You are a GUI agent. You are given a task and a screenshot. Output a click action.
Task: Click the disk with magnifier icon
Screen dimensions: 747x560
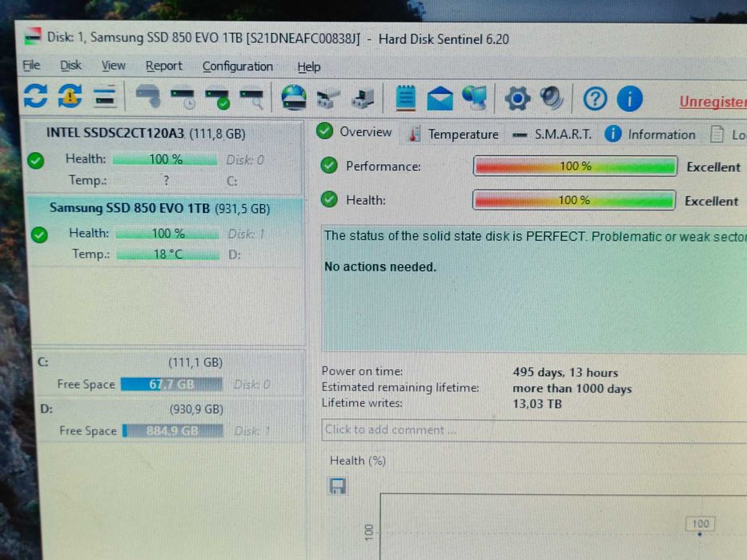point(251,98)
